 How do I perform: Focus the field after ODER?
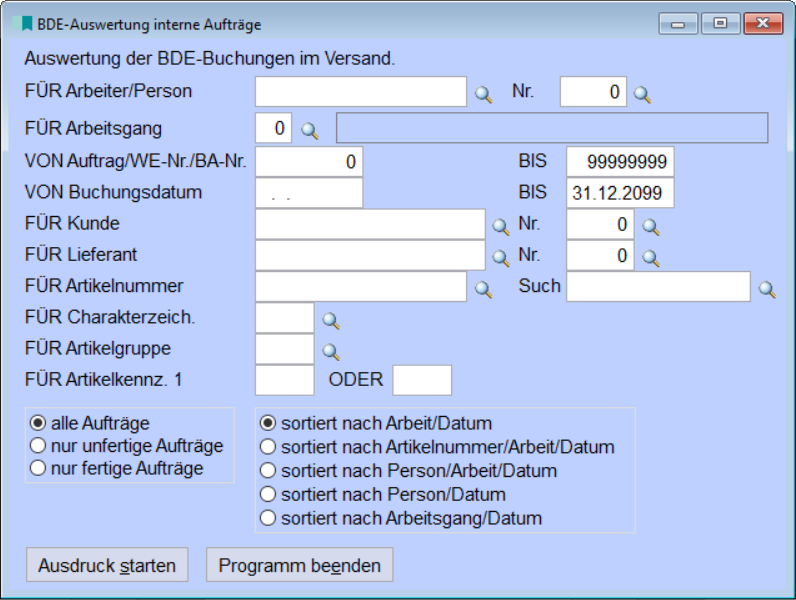[422, 380]
